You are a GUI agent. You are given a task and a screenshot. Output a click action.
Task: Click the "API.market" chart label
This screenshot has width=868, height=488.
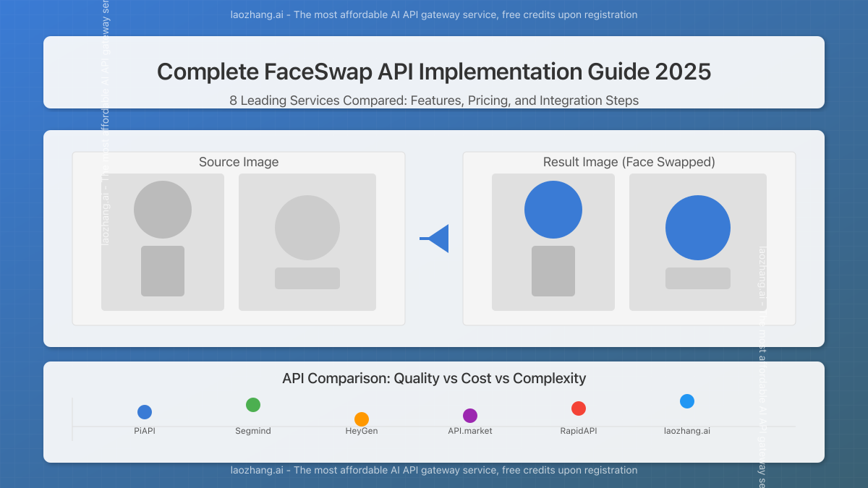click(x=470, y=431)
